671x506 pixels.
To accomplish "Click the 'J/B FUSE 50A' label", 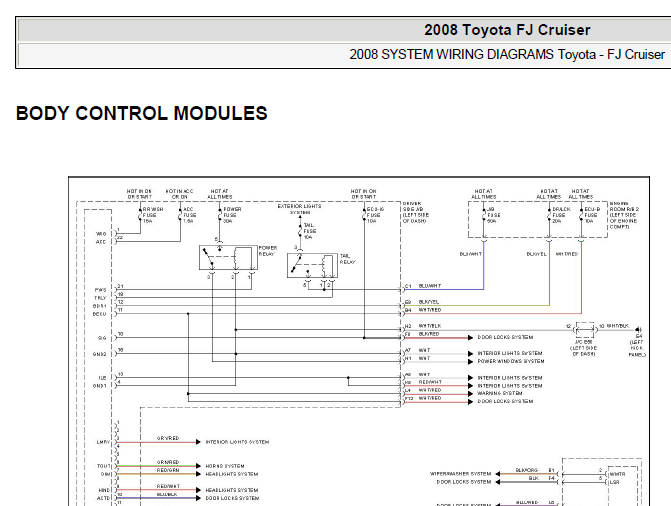I will coord(494,215).
